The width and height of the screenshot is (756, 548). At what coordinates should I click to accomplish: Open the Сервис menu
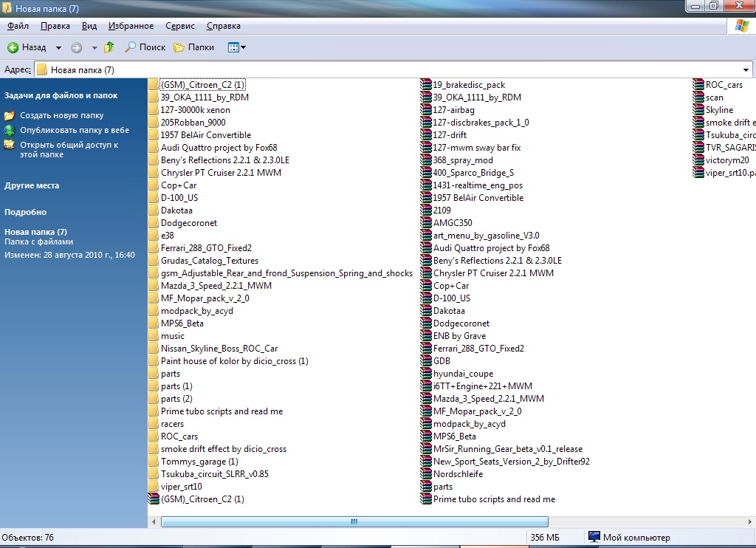click(x=180, y=26)
